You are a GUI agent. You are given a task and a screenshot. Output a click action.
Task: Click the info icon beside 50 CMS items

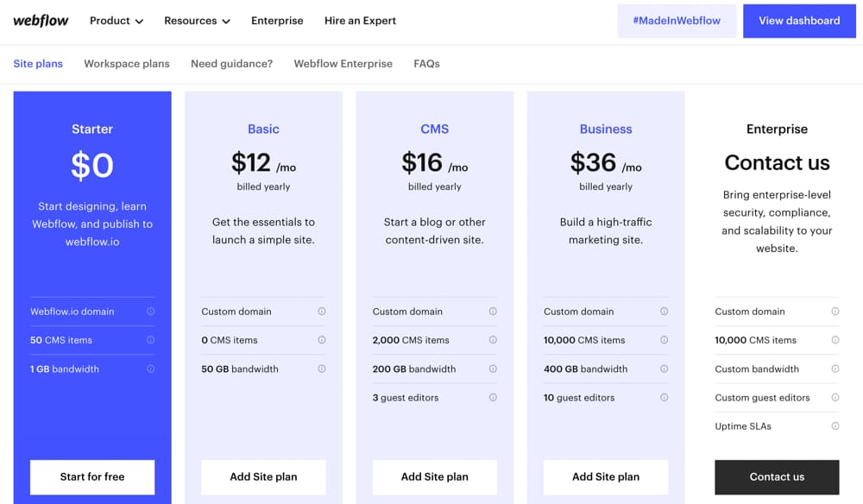[149, 340]
